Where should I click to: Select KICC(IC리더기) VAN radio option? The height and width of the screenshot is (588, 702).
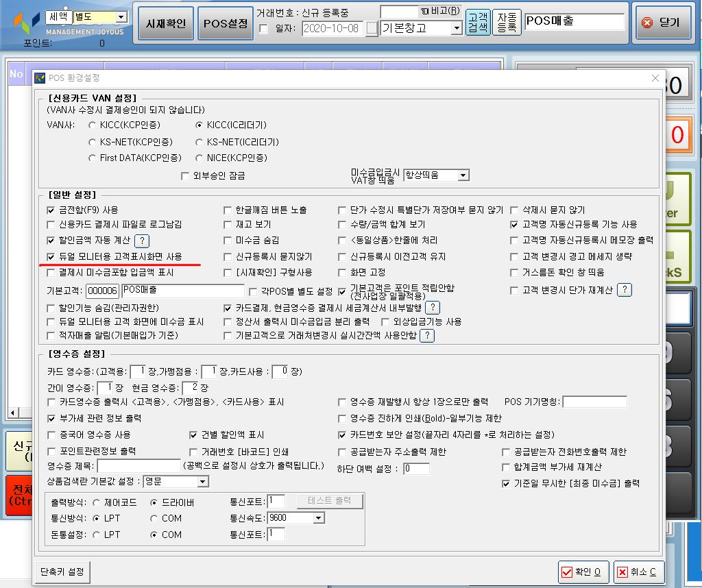199,125
